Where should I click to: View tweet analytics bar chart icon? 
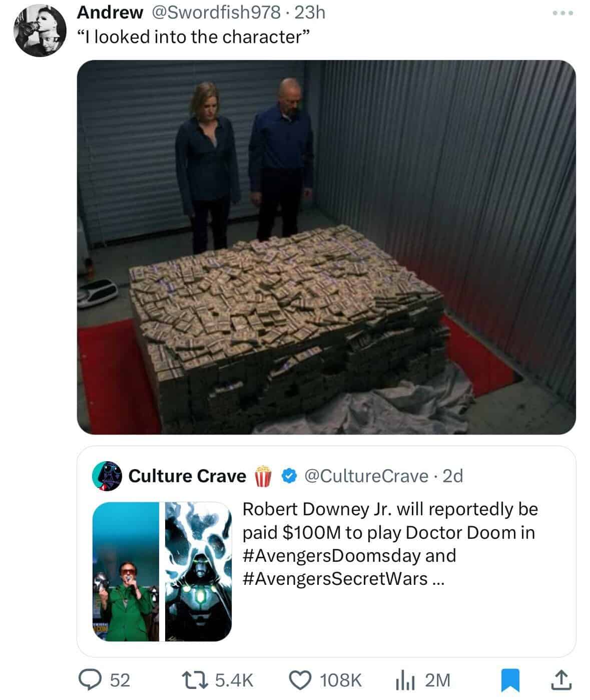click(x=406, y=680)
